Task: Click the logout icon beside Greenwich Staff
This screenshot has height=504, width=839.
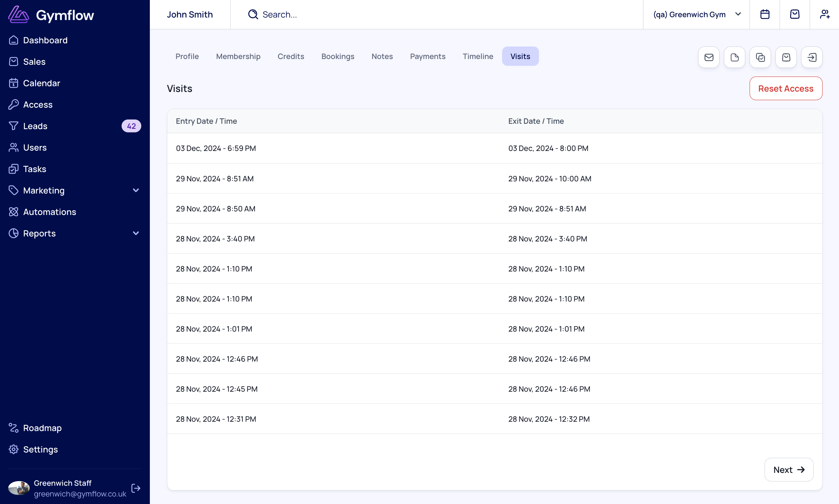Action: point(136,488)
